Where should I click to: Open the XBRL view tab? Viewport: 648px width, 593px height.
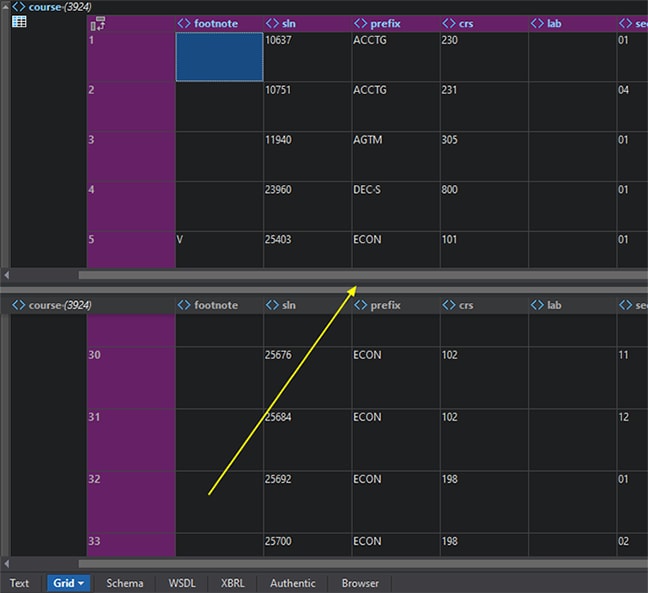(x=232, y=583)
